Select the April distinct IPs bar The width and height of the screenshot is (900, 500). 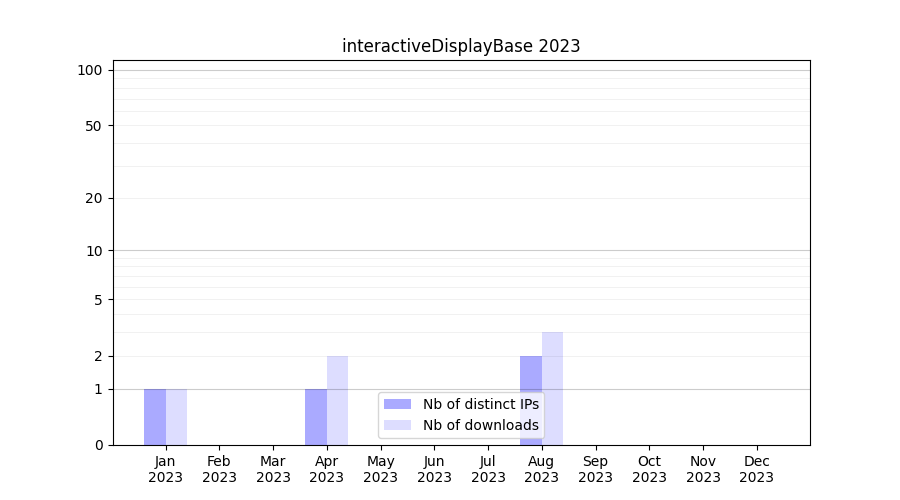316,417
